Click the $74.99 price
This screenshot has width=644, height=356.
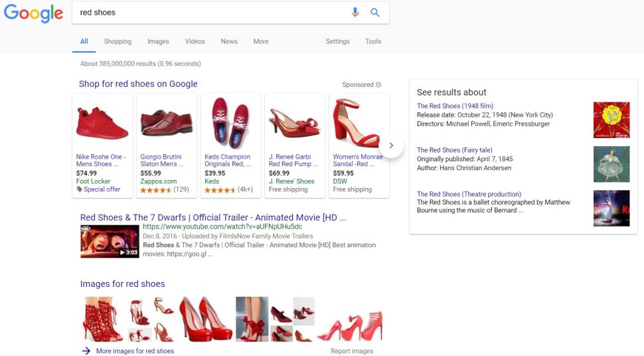86,173
